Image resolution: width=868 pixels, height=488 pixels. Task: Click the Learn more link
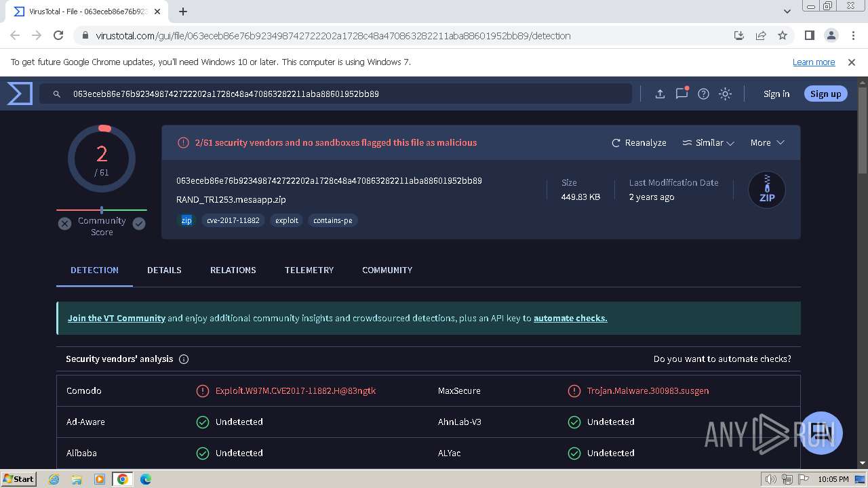[814, 62]
